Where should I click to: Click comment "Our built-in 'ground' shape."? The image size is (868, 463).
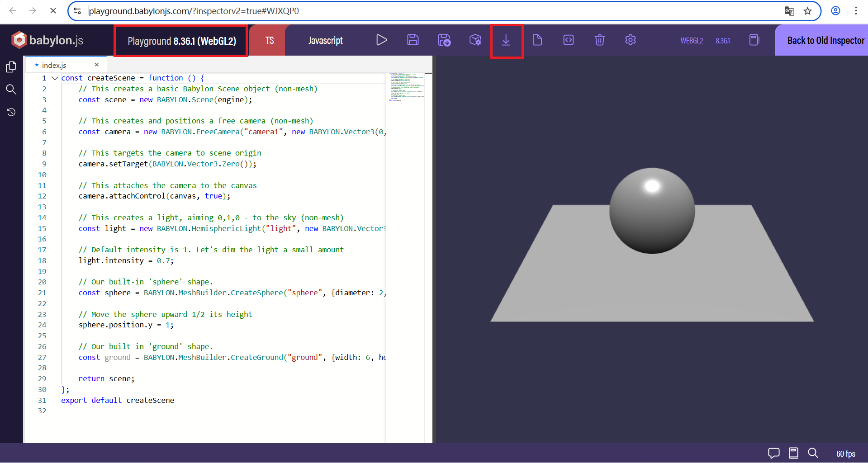coord(146,347)
